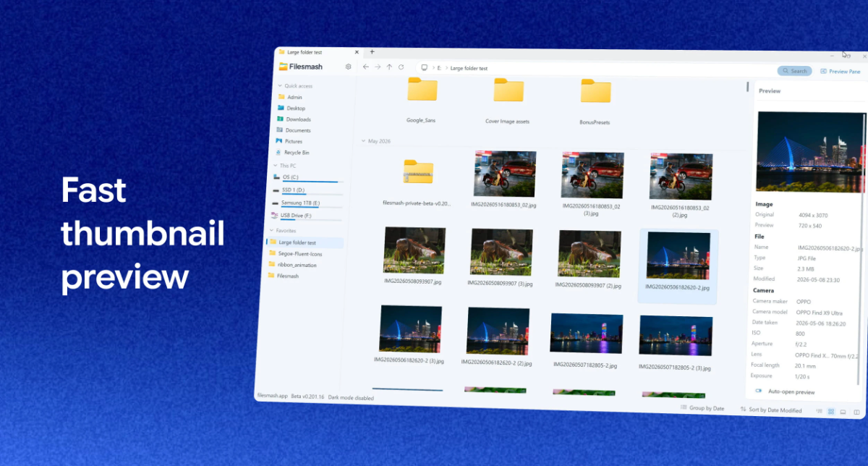Open Group by Date options

pyautogui.click(x=702, y=408)
